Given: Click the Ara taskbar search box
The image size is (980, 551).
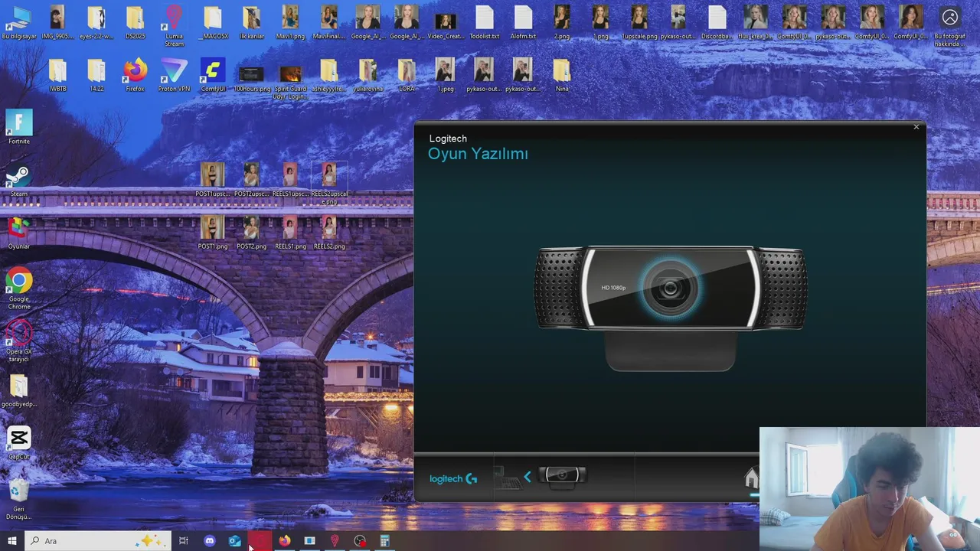Looking at the screenshot, I should pyautogui.click(x=97, y=541).
